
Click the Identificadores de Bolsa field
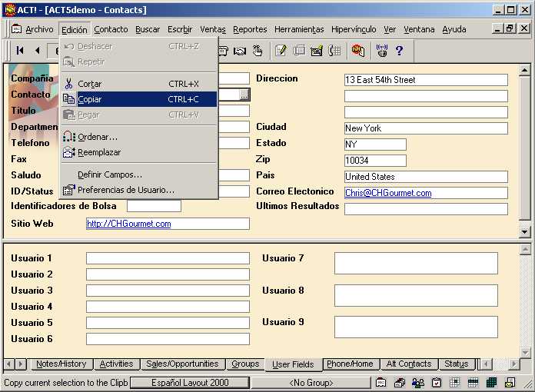[154, 206]
